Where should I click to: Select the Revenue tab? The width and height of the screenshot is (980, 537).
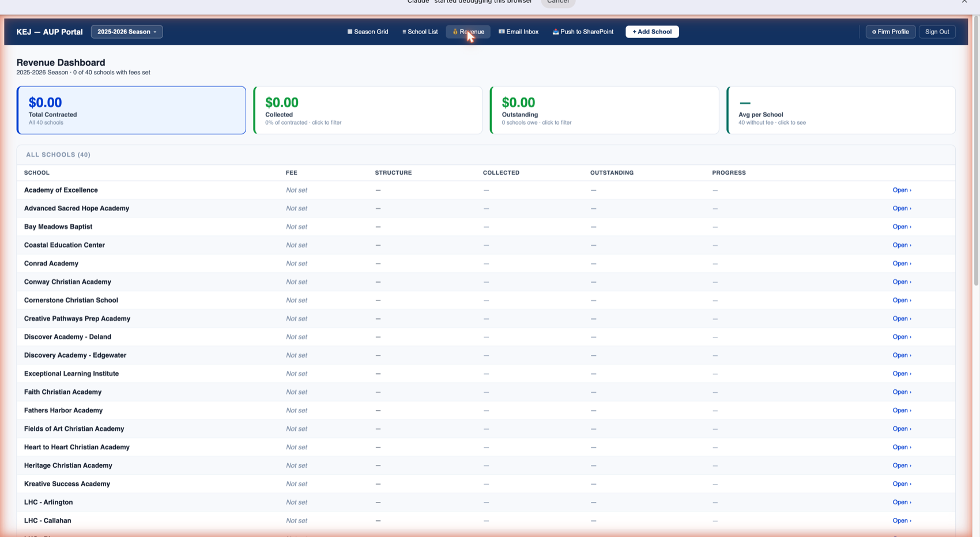coord(468,32)
